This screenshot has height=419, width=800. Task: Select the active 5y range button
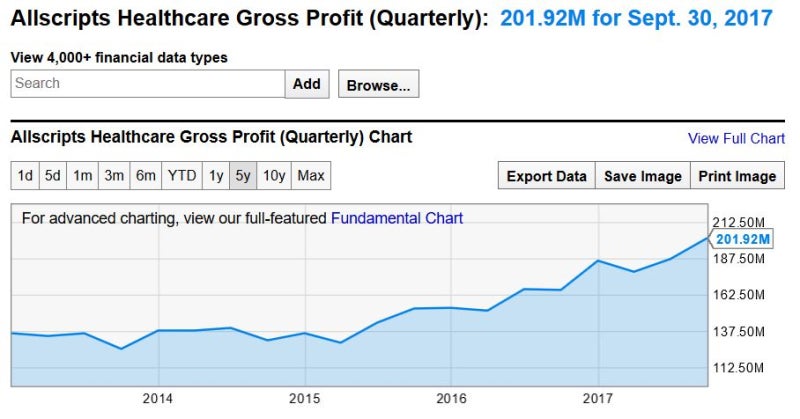243,176
